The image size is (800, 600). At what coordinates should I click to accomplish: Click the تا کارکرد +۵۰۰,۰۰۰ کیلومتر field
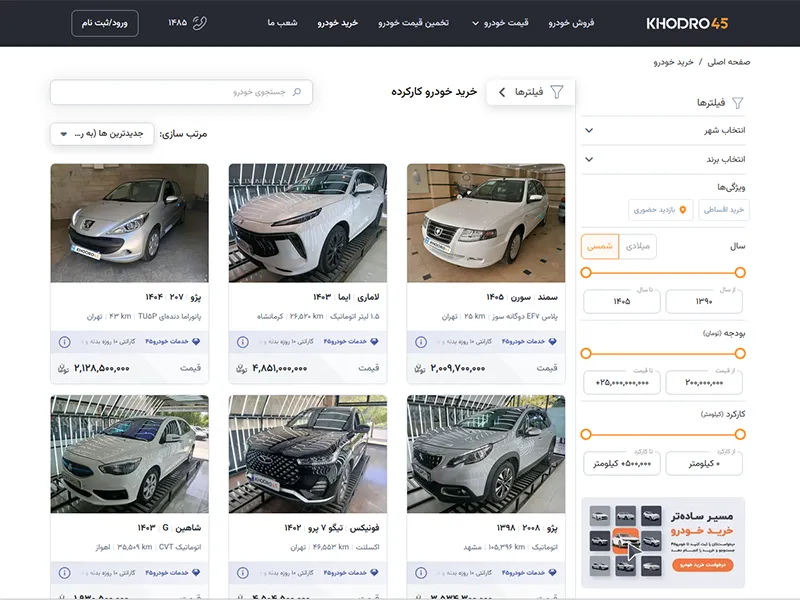coord(622,464)
